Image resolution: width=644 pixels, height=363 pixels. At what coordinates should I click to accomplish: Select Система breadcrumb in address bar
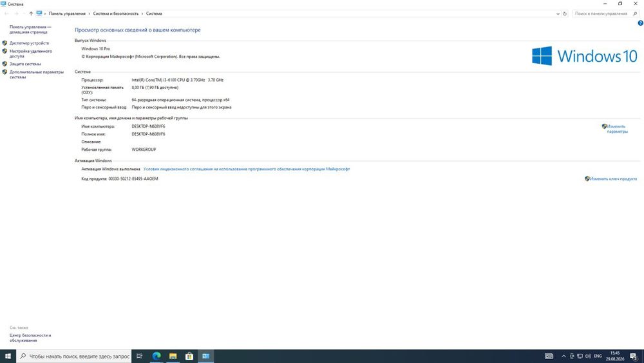click(x=154, y=14)
